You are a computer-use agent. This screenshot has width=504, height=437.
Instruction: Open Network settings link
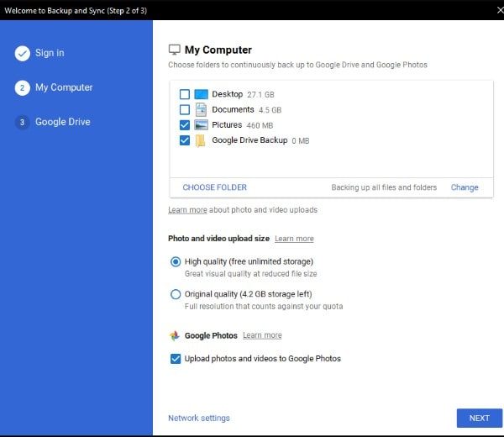(x=198, y=418)
